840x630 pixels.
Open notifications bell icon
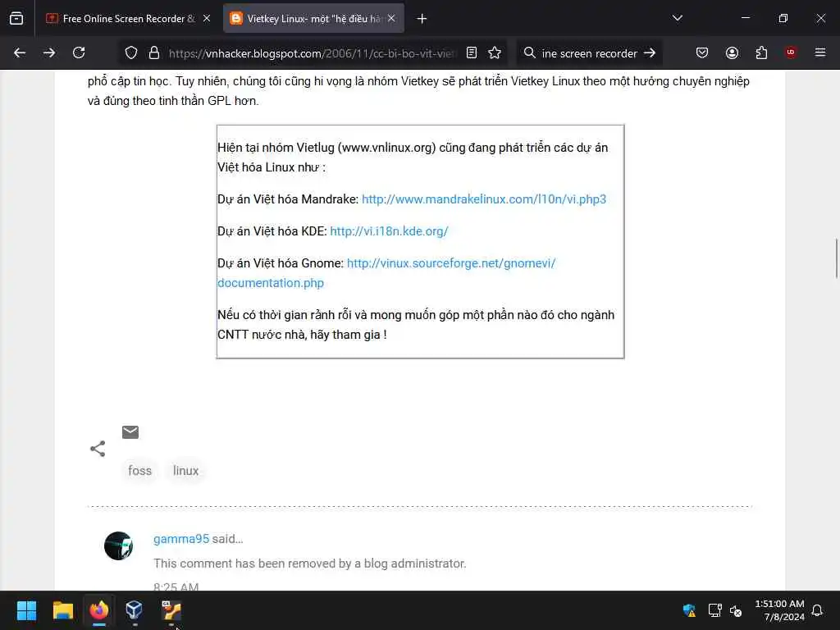click(x=818, y=610)
